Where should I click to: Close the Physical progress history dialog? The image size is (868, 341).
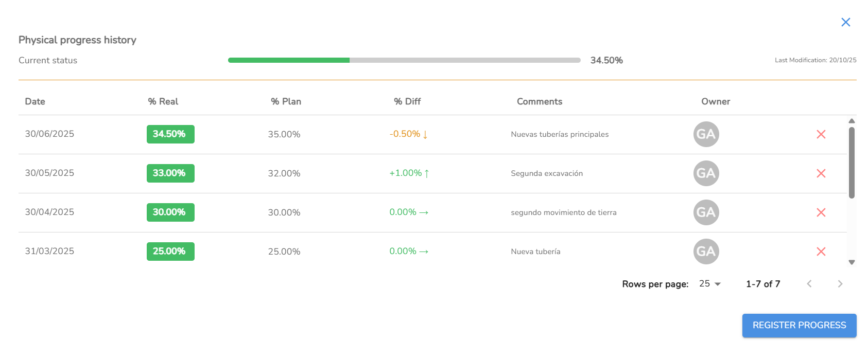pos(845,22)
